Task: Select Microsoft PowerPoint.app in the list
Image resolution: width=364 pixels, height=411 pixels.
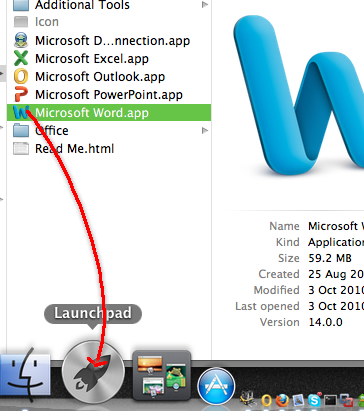Action: pos(109,95)
